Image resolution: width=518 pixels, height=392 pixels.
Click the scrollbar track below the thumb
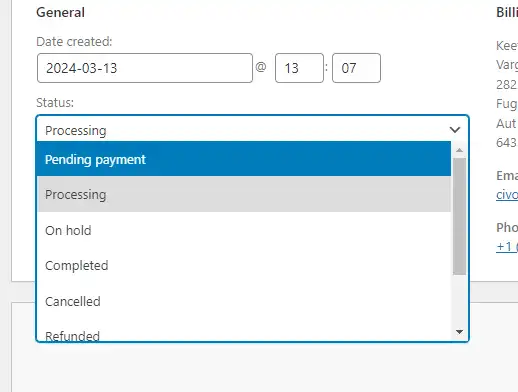point(459,301)
